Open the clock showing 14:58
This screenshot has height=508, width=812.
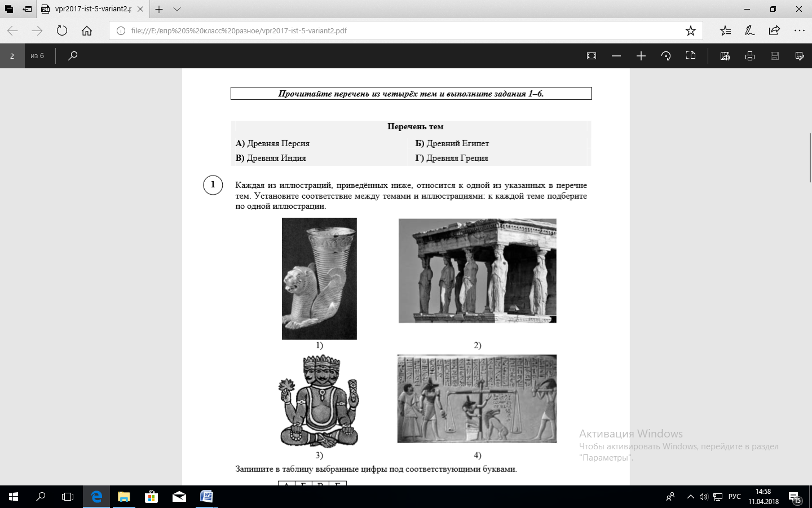(764, 497)
